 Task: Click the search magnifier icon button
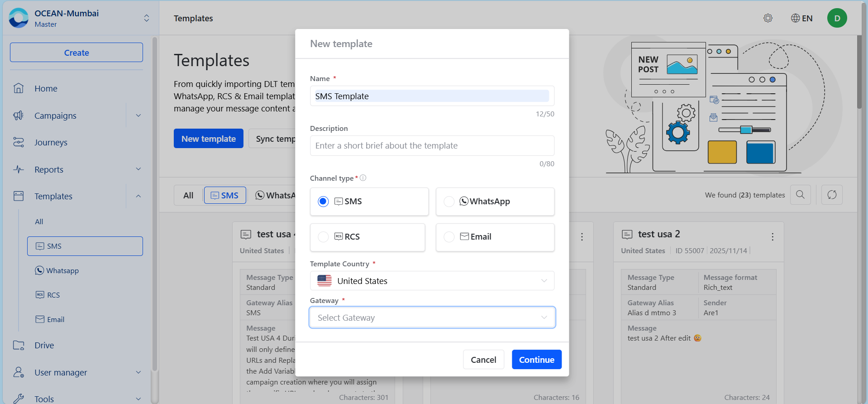pyautogui.click(x=800, y=195)
